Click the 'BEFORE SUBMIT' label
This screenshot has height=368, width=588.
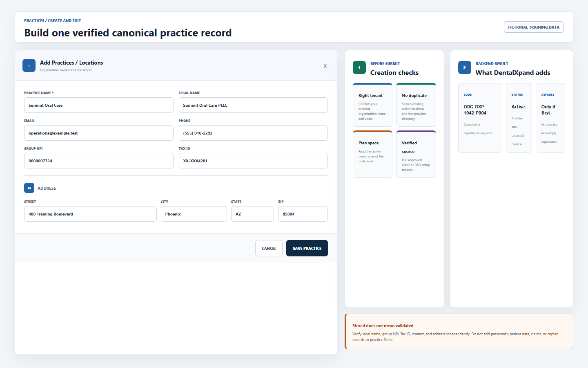click(385, 63)
